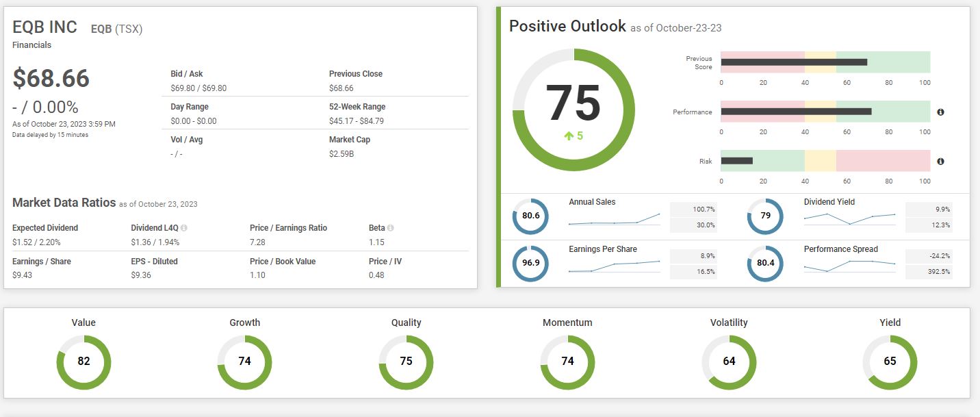Click the 'Data delayed by 15 minutes' note

50,135
